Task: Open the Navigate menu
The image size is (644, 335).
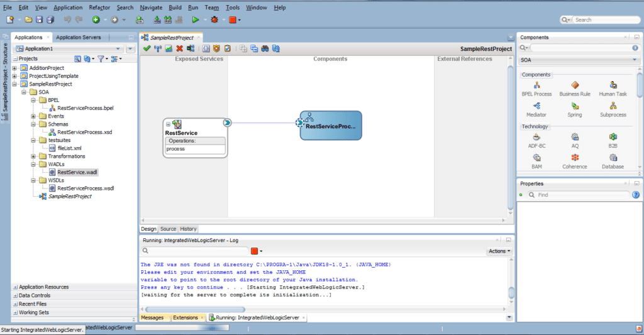Action: [151, 8]
